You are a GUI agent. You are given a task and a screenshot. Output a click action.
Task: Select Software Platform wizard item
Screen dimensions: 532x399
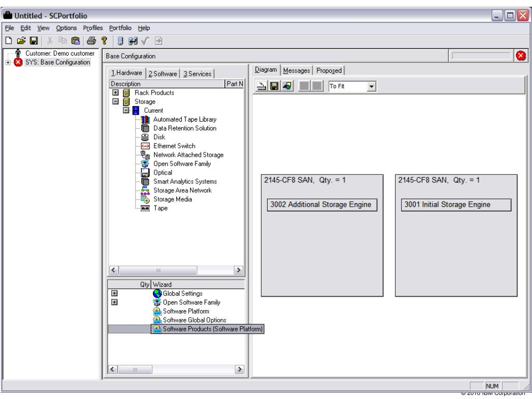186,311
